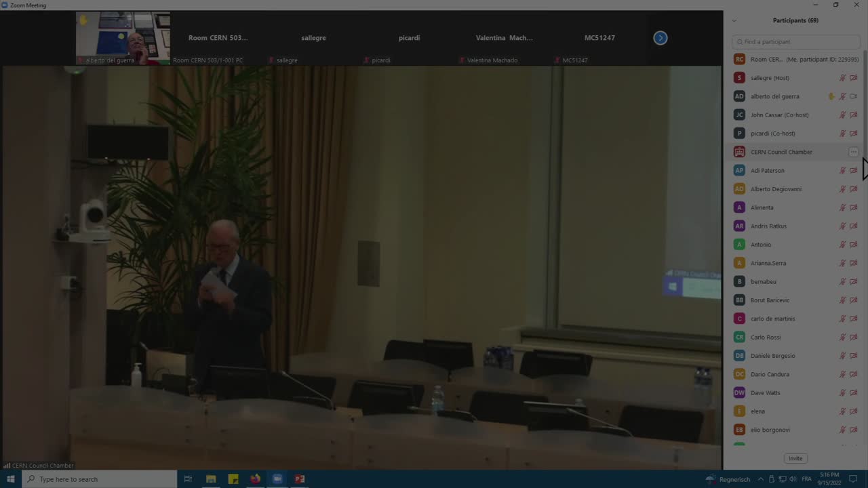
Task: Open the language selector FRA in the taskbar
Action: 806,479
